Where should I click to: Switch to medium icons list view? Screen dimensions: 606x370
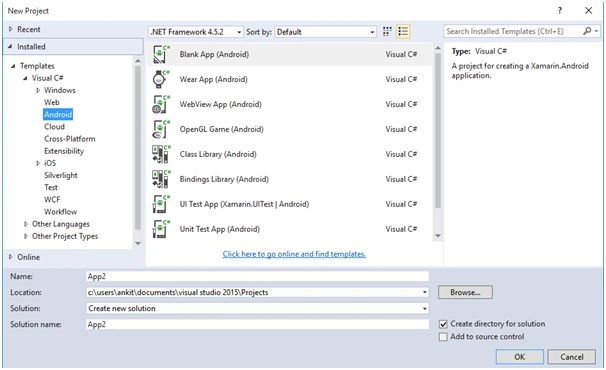point(403,32)
